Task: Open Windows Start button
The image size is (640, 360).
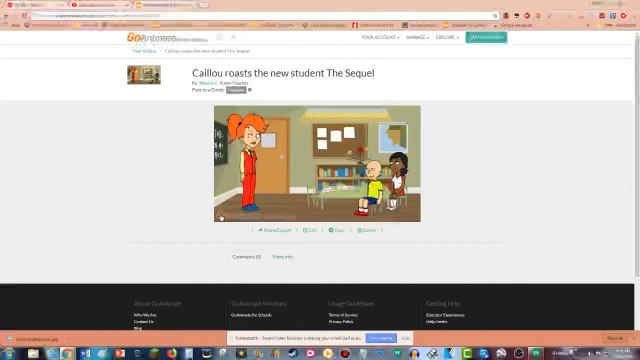Action: [8, 353]
